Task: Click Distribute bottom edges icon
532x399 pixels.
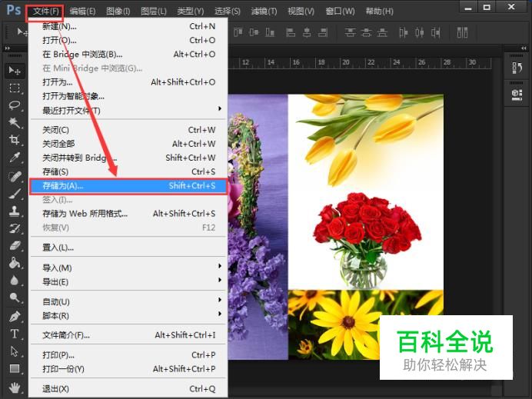Action: [382, 32]
